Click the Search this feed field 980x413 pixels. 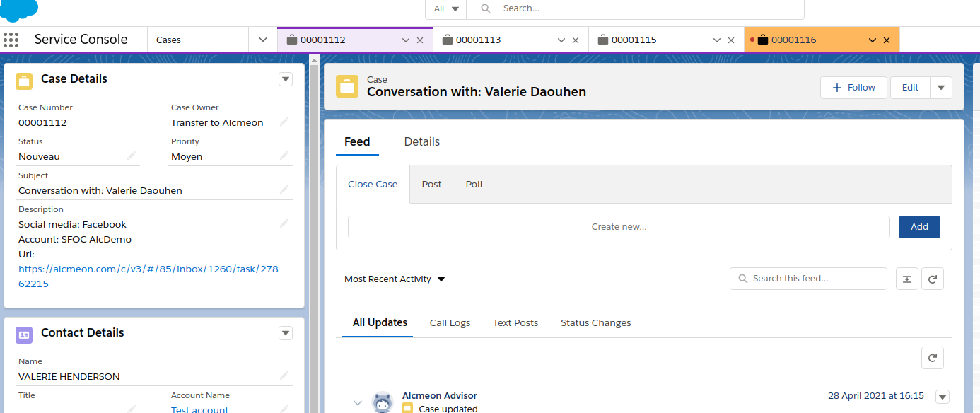coord(808,279)
